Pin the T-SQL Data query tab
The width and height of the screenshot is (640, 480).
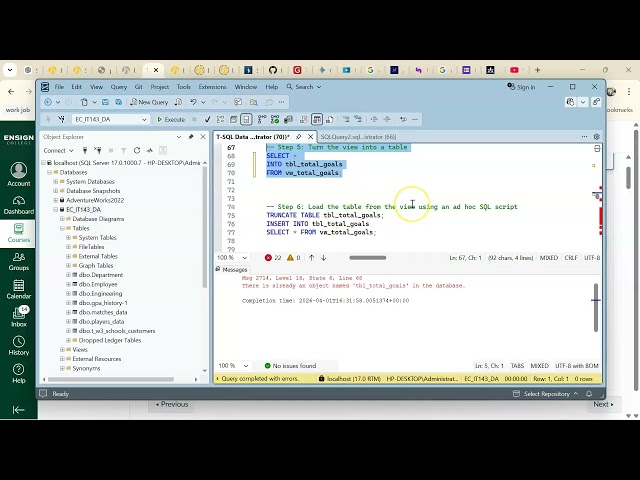(x=298, y=137)
